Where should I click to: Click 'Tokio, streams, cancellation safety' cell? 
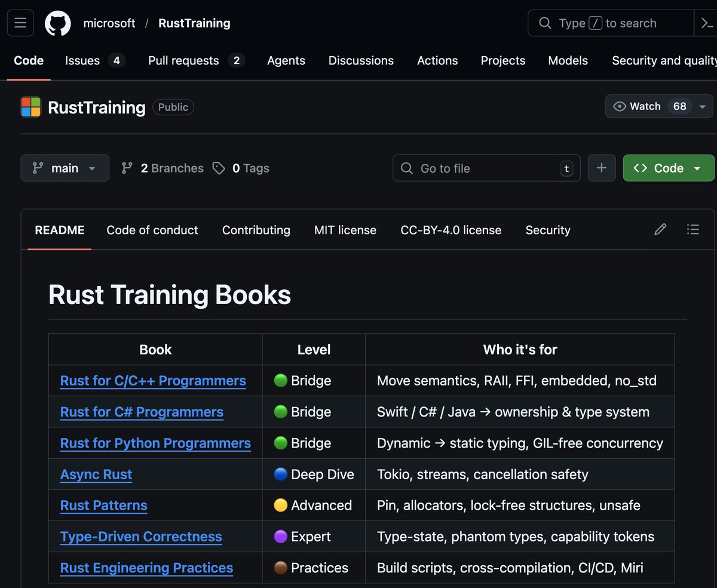[x=520, y=474]
